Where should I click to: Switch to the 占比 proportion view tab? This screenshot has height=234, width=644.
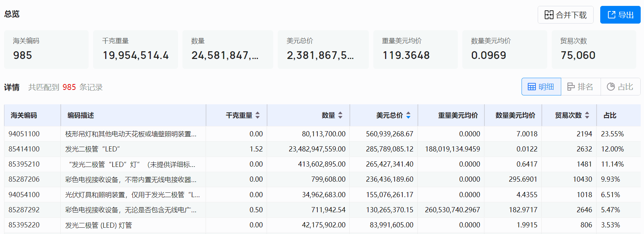point(620,87)
